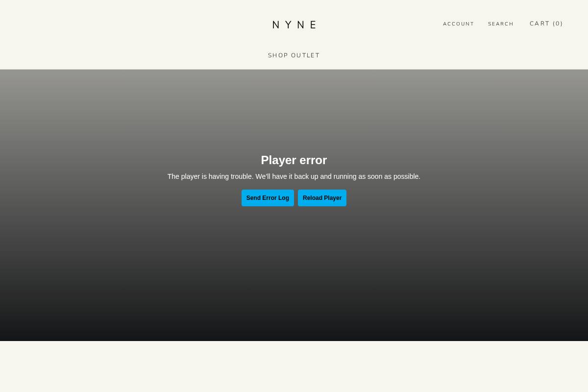The image size is (588, 392).
Task: Reload the broken video player
Action: 322,198
